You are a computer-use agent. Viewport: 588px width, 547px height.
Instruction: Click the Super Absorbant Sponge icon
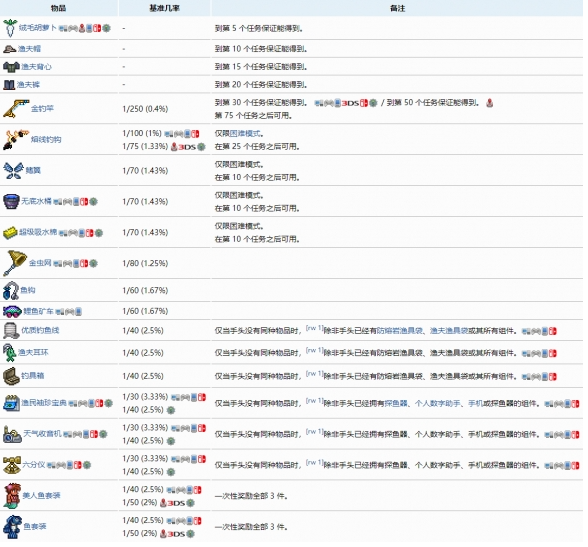(x=10, y=232)
